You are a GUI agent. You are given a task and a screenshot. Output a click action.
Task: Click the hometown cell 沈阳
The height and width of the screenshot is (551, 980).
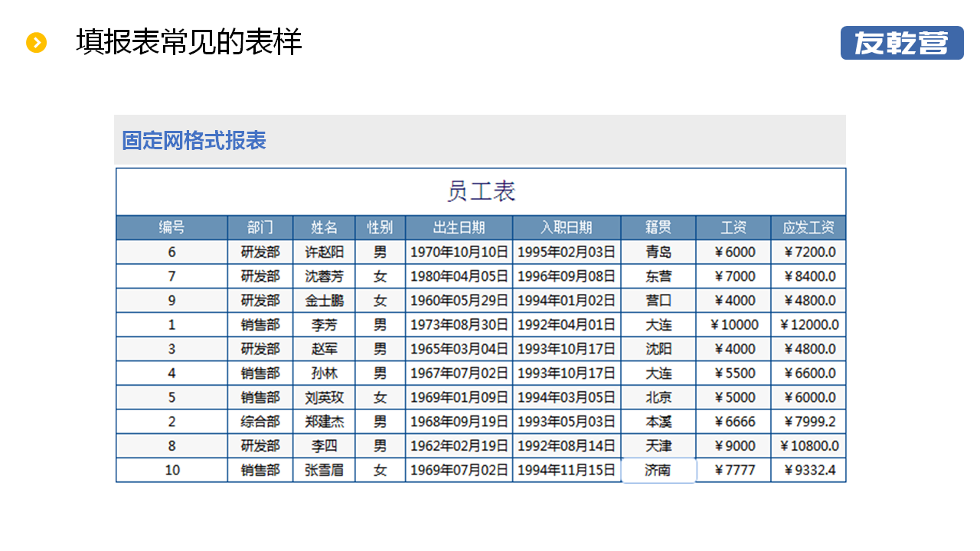coord(658,349)
